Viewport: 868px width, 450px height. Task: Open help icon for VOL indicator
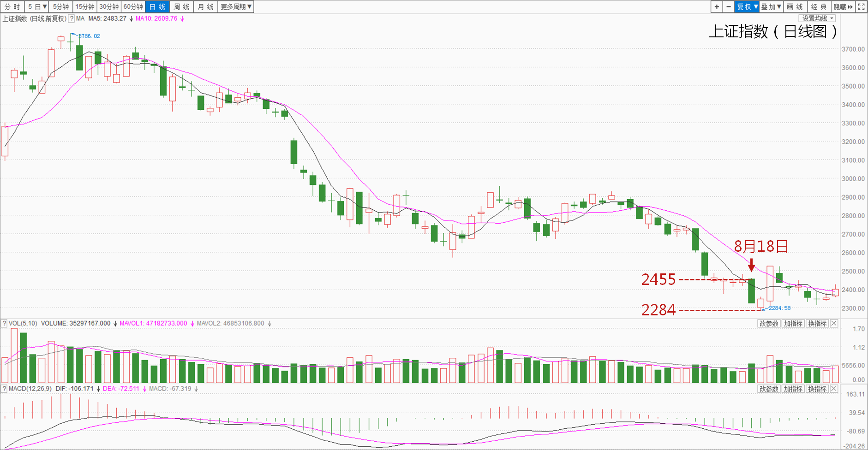pyautogui.click(x=4, y=324)
